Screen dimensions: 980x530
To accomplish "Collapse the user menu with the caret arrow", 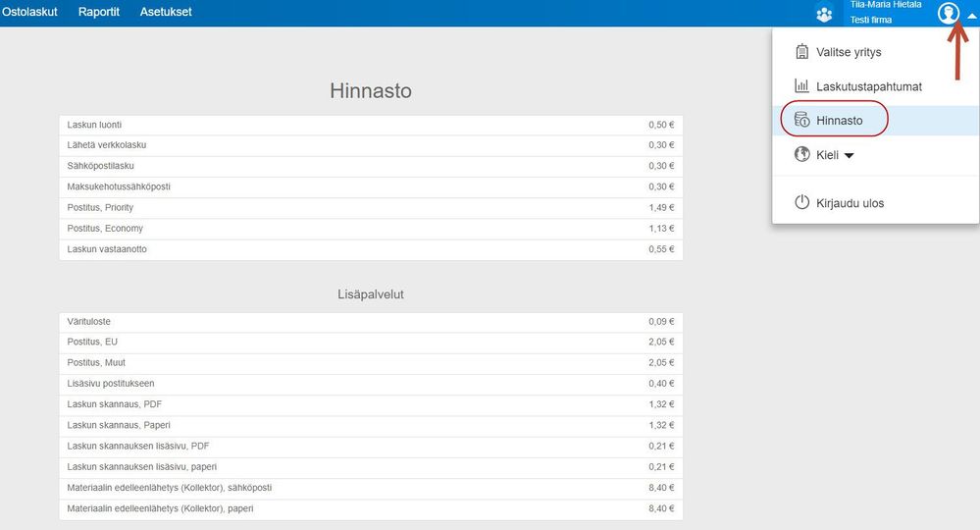I will (x=972, y=17).
